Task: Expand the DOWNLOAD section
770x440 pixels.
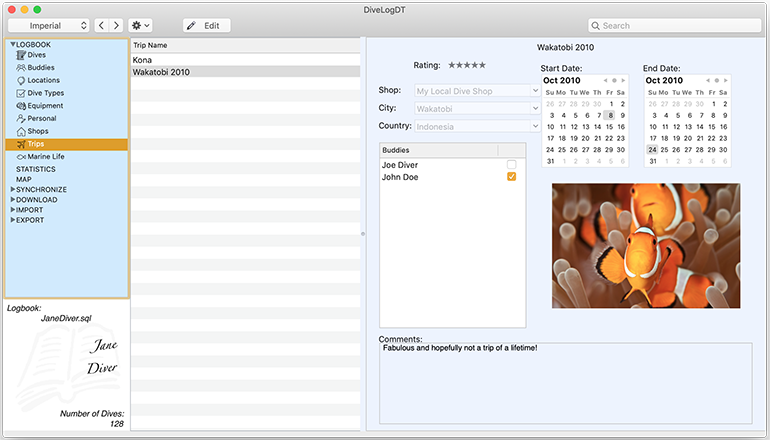Action: [x=13, y=199]
